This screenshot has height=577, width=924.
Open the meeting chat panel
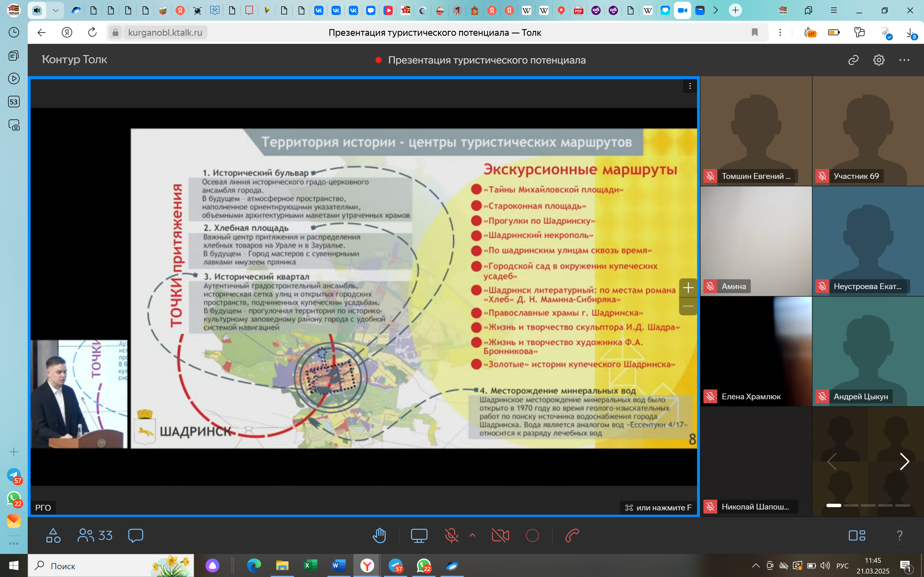point(135,535)
